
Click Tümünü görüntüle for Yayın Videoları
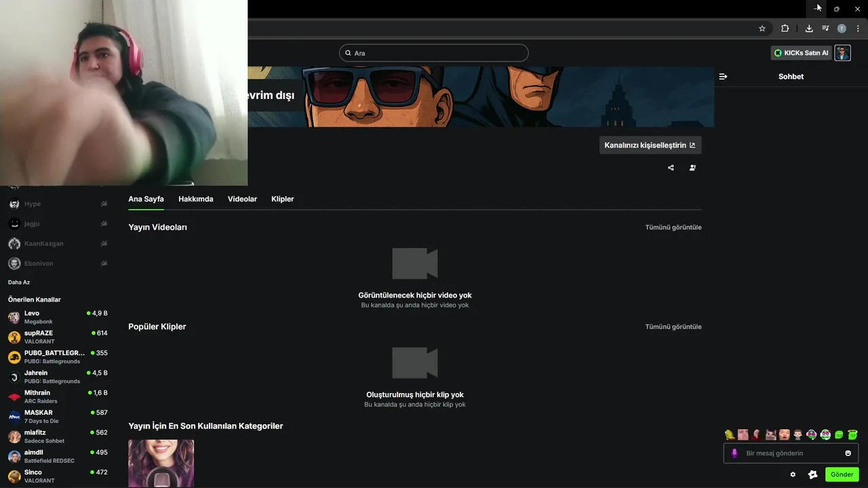(x=673, y=227)
